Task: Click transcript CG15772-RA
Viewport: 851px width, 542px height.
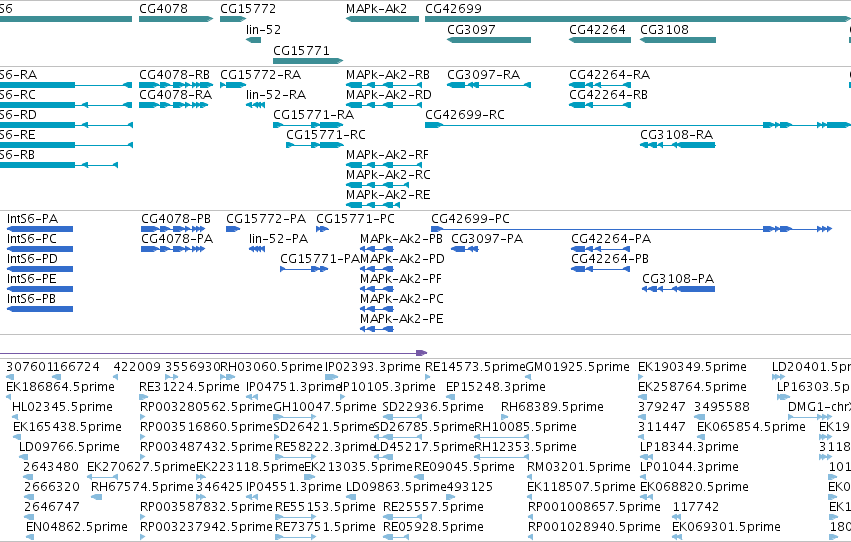Action: click(x=233, y=85)
